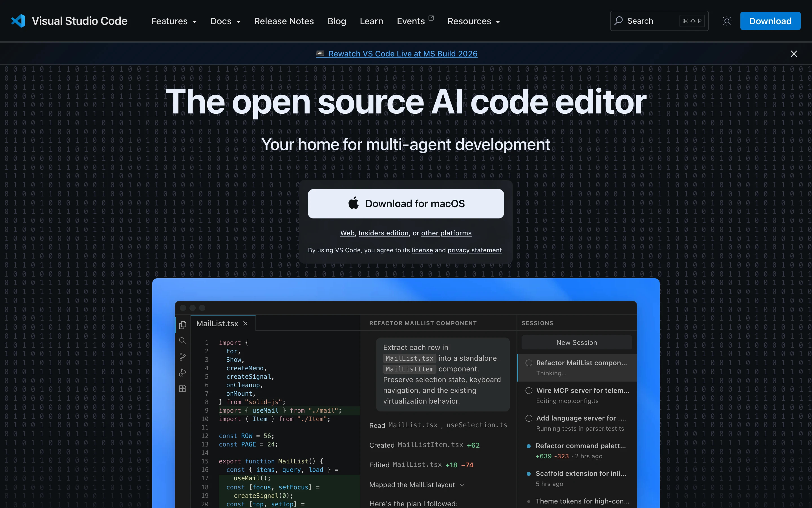This screenshot has height=508, width=812.
Task: Open the Source Control icon in the activity bar
Action: pyautogui.click(x=182, y=356)
